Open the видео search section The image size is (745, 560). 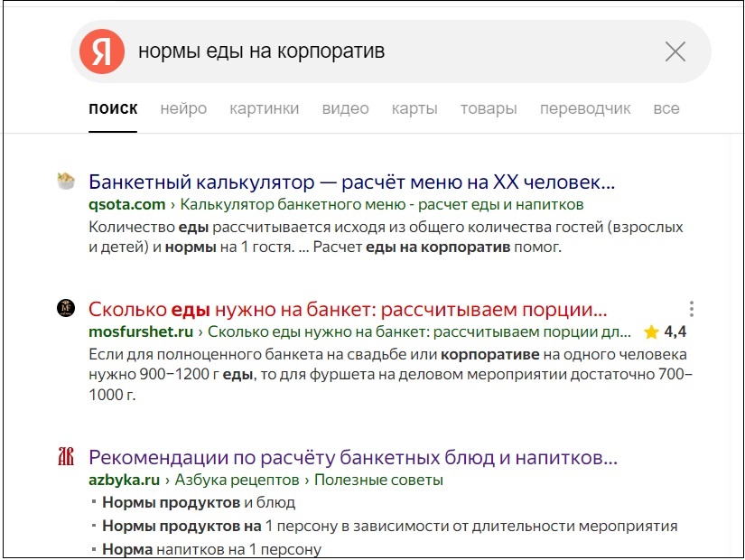click(x=342, y=107)
